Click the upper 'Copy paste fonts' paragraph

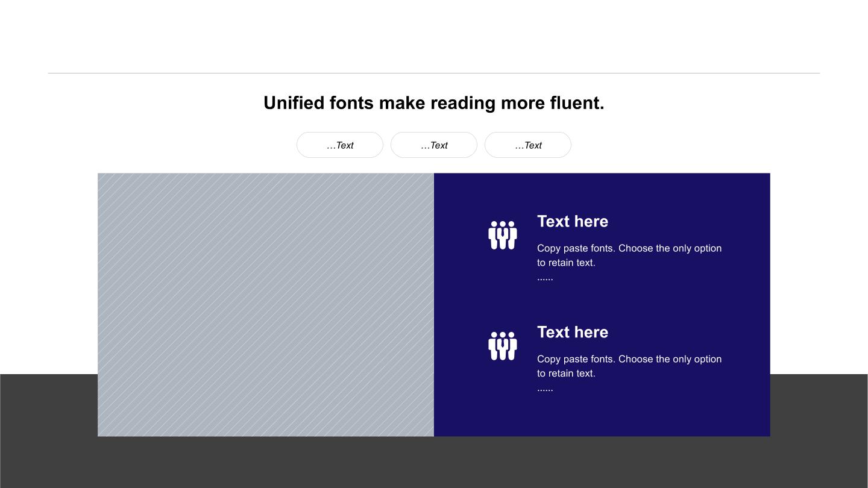pyautogui.click(x=629, y=263)
